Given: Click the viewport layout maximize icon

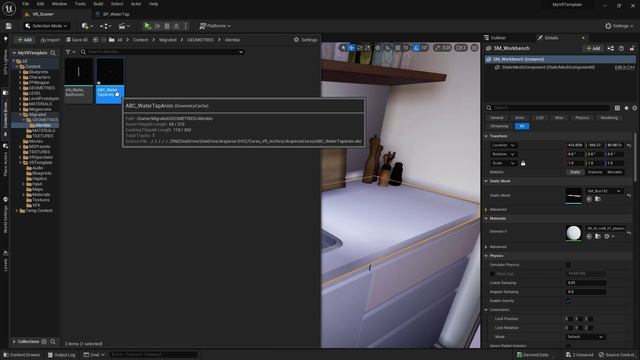Looking at the screenshot, I should click(x=474, y=48).
